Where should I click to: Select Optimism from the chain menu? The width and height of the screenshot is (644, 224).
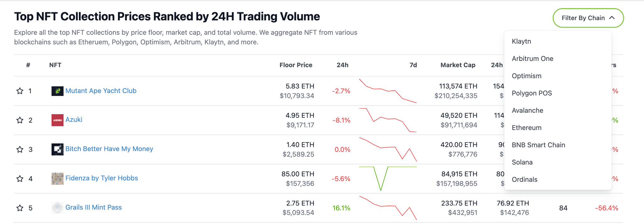tap(527, 76)
